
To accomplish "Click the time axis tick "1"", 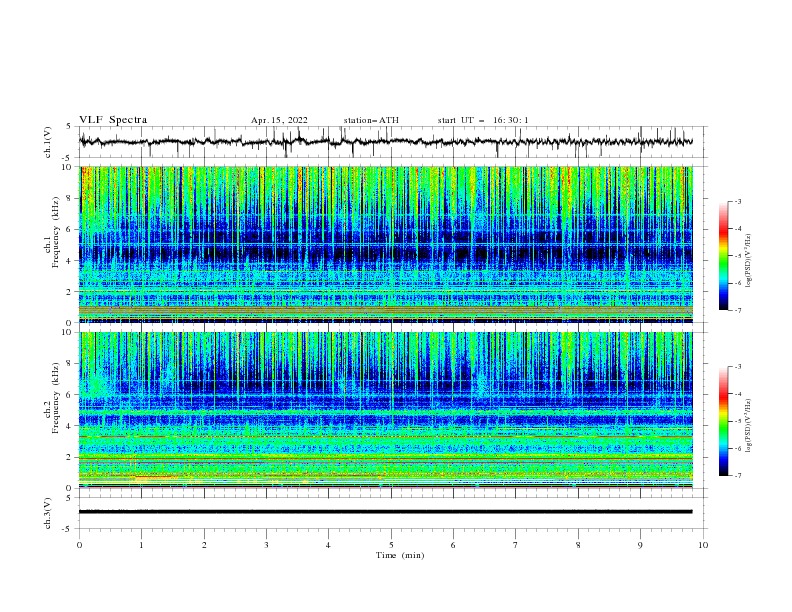I will pyautogui.click(x=141, y=545).
